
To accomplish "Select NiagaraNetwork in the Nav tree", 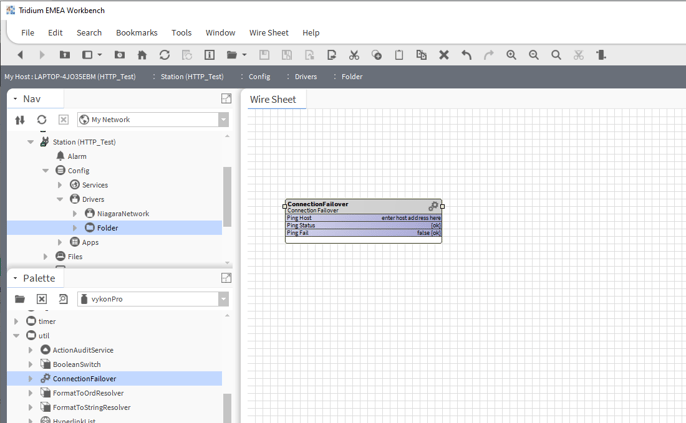I will pyautogui.click(x=123, y=213).
